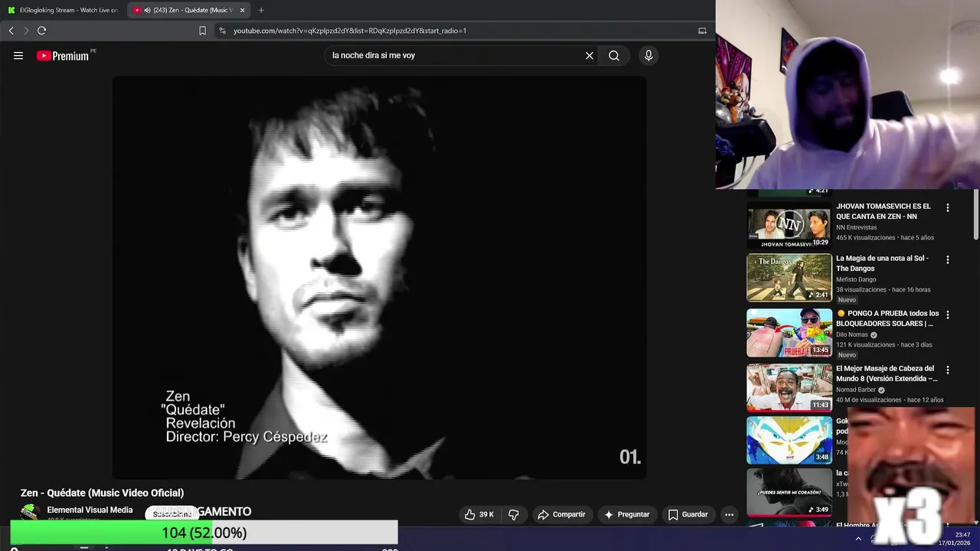Click the Preguntar ask button
Screen dimensions: 980x551
tap(627, 514)
